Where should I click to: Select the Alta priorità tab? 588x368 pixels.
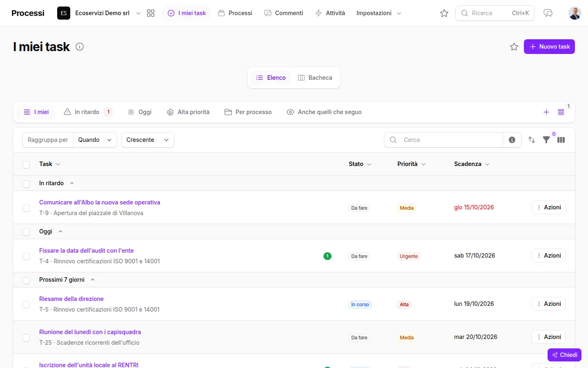188,112
